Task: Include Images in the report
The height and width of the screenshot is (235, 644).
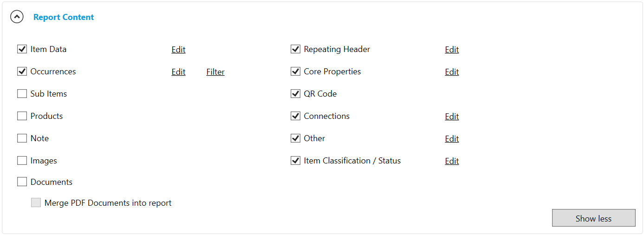Action: (x=22, y=161)
